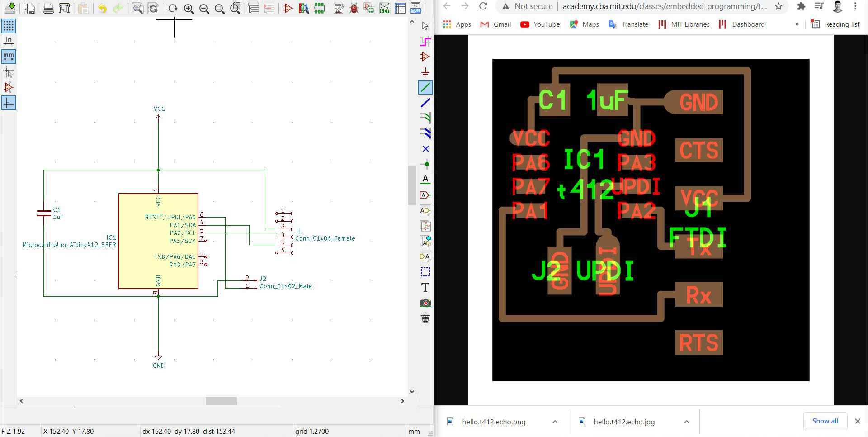
Task: Expand options for hello.t412.echo.jpg download
Action: pyautogui.click(x=686, y=422)
